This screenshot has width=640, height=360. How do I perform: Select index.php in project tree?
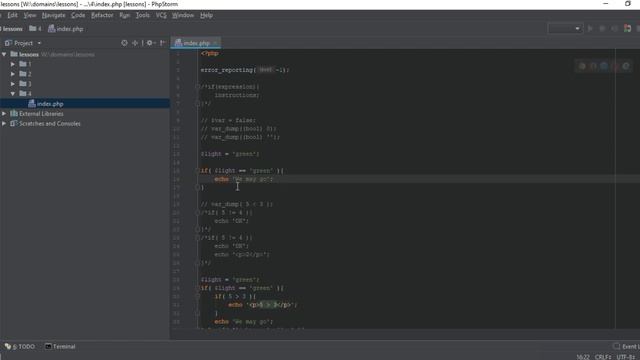tap(85, 104)
